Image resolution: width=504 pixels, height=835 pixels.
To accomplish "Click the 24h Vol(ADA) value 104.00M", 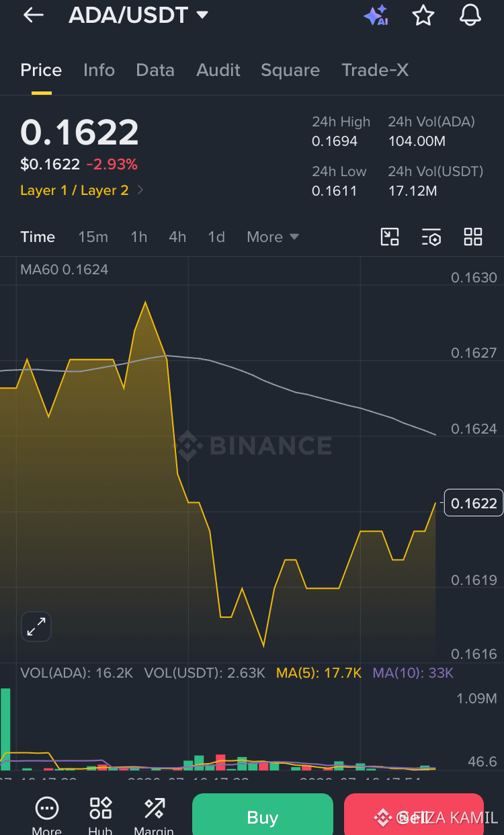I will point(417,141).
